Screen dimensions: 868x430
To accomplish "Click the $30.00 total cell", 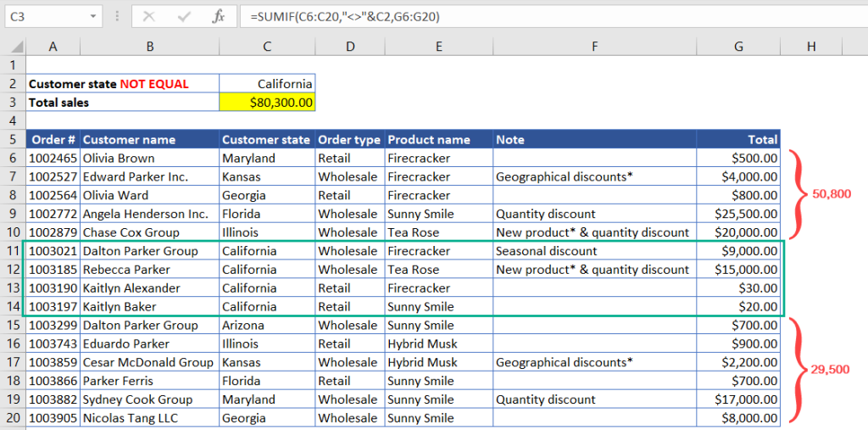I will click(x=738, y=288).
